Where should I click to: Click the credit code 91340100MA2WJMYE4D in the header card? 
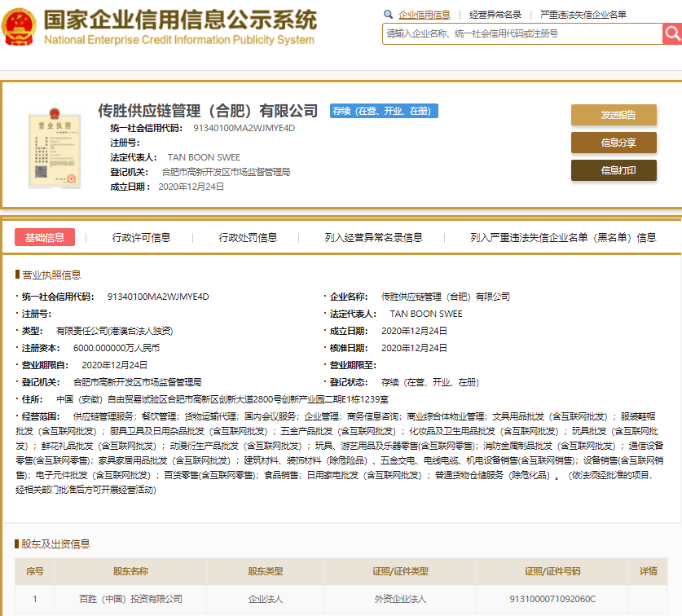[x=244, y=128]
